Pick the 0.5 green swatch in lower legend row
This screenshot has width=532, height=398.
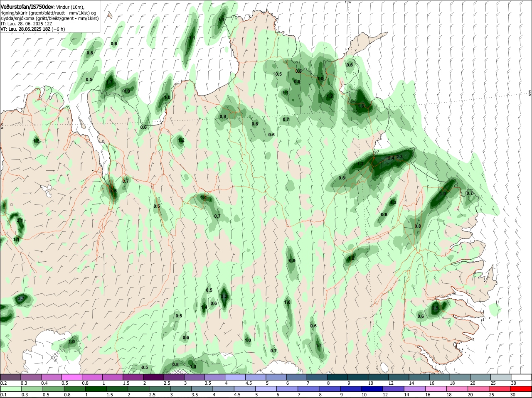(53, 388)
